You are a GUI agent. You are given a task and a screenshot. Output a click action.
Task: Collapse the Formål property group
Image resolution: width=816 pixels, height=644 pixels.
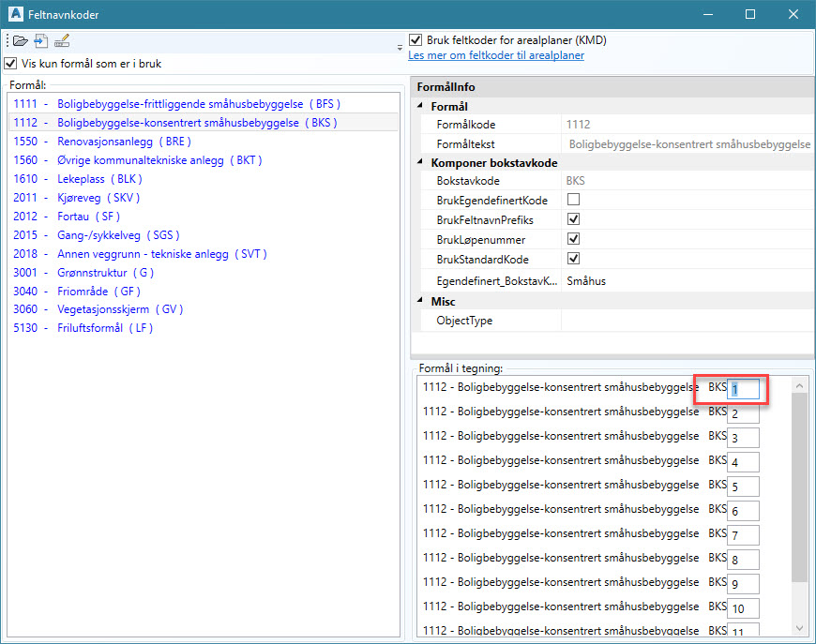point(420,107)
